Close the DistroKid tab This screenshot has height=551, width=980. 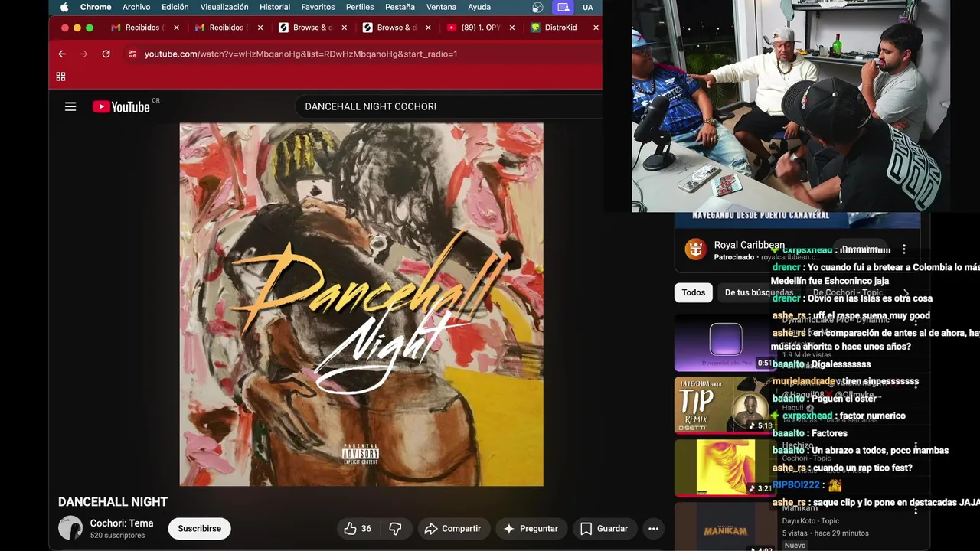[x=596, y=28]
